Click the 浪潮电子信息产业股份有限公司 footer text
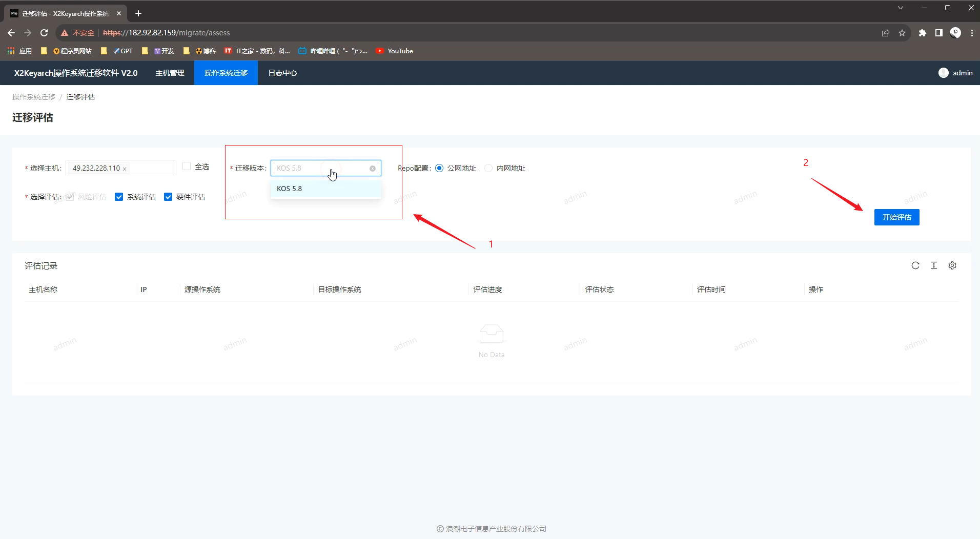The image size is (980, 539). pyautogui.click(x=496, y=529)
